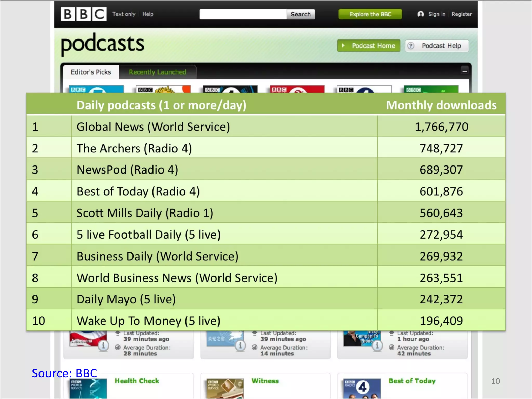Click the Podcast Help question mark icon
Screen dimensions: 532x399
coord(411,46)
